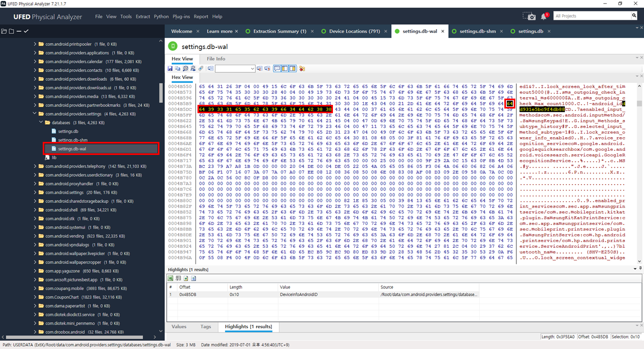Click the third icon in Highlights toolbar
Viewport: 644px width, 349px height.
(x=186, y=279)
